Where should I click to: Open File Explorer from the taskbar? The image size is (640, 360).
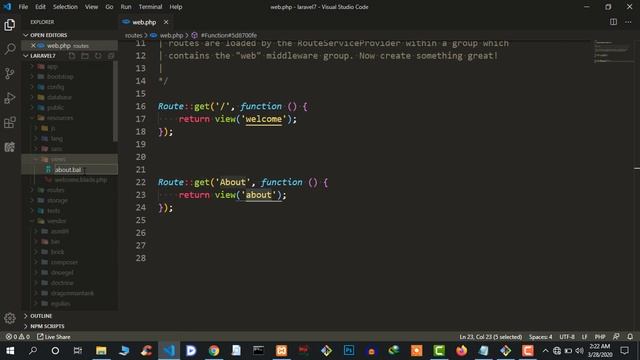click(101, 351)
